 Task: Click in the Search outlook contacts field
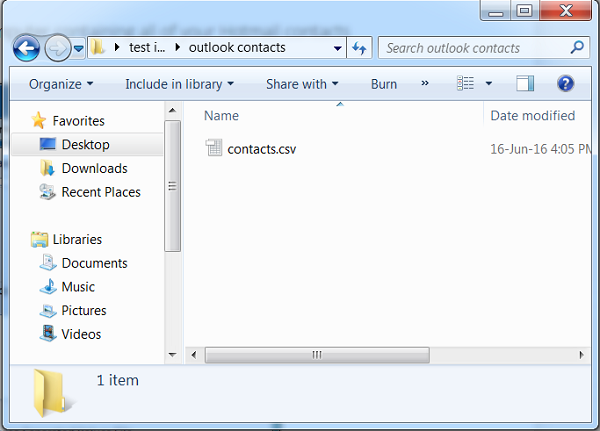(470, 47)
